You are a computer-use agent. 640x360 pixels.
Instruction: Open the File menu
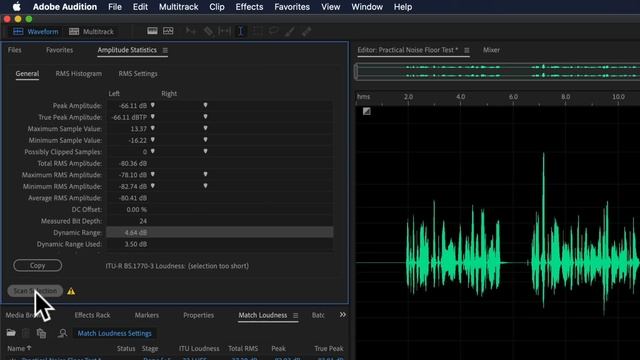(115, 7)
